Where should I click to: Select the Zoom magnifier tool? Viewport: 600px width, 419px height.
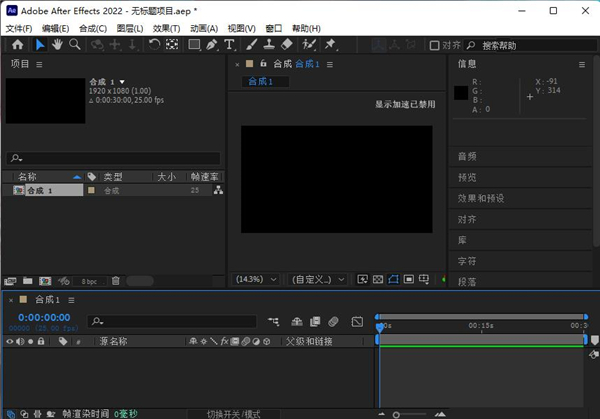[x=74, y=45]
